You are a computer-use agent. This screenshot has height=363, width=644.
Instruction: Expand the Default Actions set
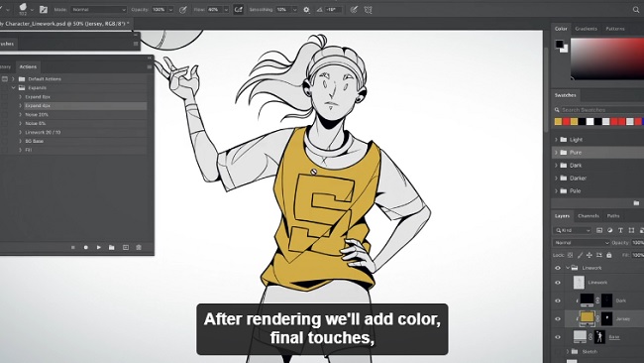coord(13,79)
